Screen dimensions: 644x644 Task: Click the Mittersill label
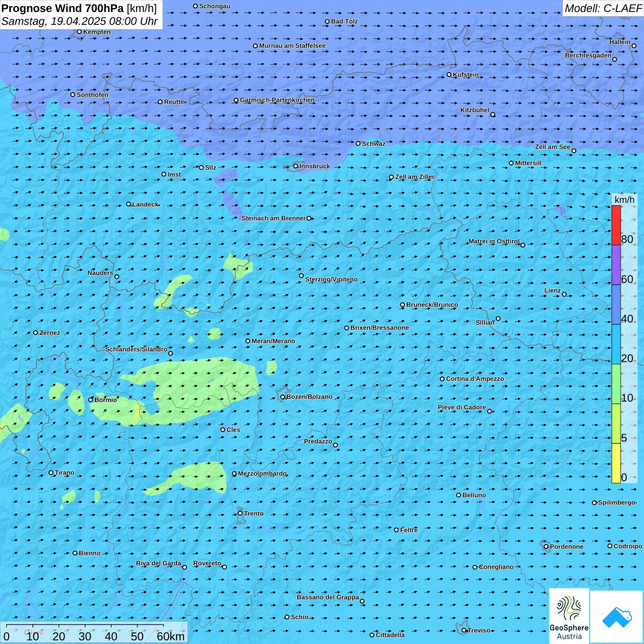click(x=528, y=163)
